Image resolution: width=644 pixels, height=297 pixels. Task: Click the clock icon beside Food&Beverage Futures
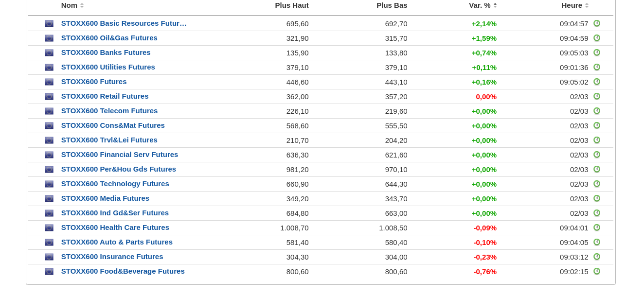[597, 271]
